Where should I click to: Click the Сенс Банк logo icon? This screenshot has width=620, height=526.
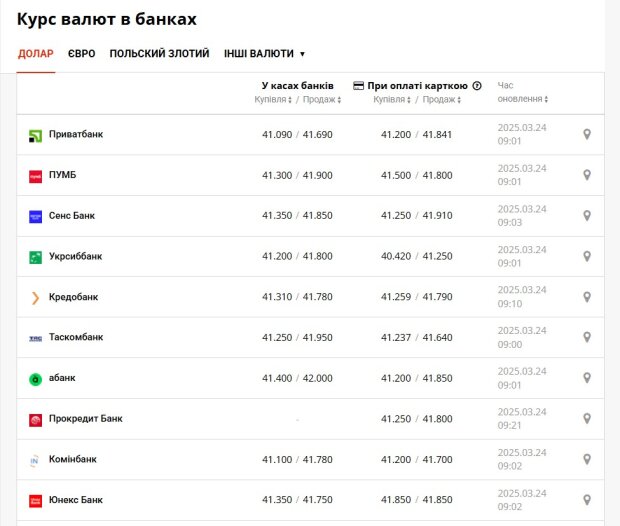(36, 216)
